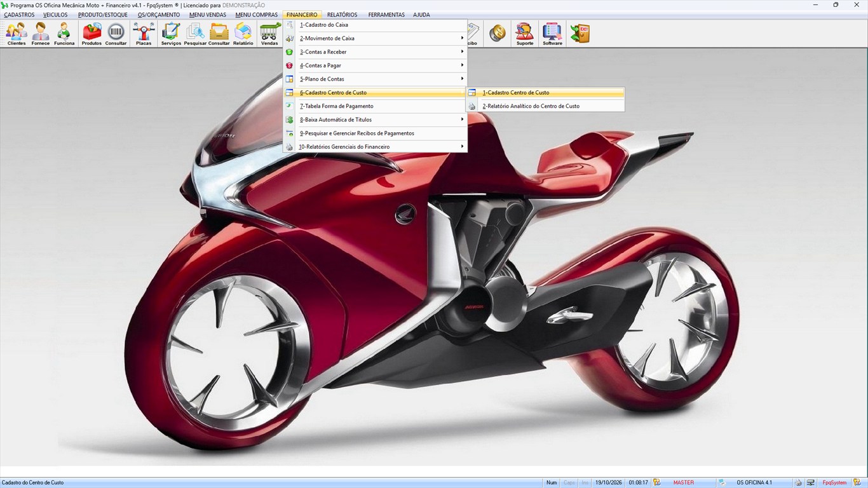Open 2-Relatório Analítico do Centro de Custo
This screenshot has height=488, width=868.
tap(546, 106)
